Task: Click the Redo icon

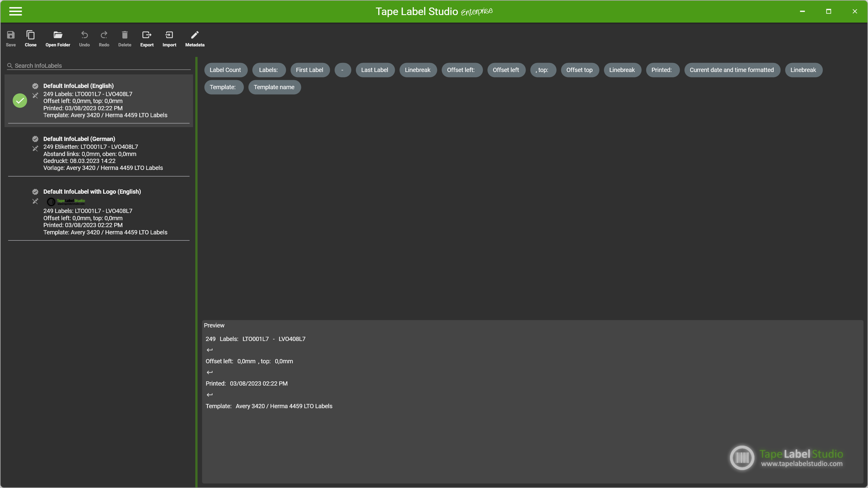Action: (104, 35)
